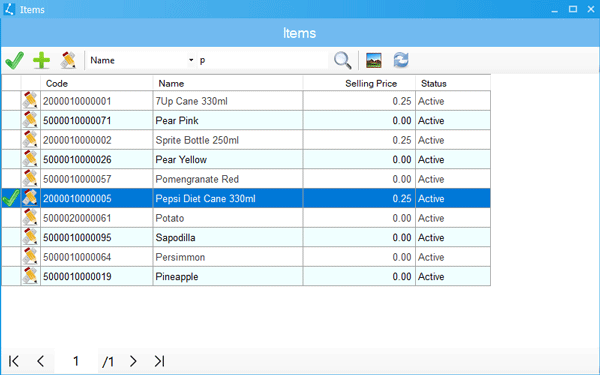Viewport: 600px width, 375px height.
Task: Edit the Sprite Bottle 250ml row pencil icon
Action: click(x=30, y=140)
